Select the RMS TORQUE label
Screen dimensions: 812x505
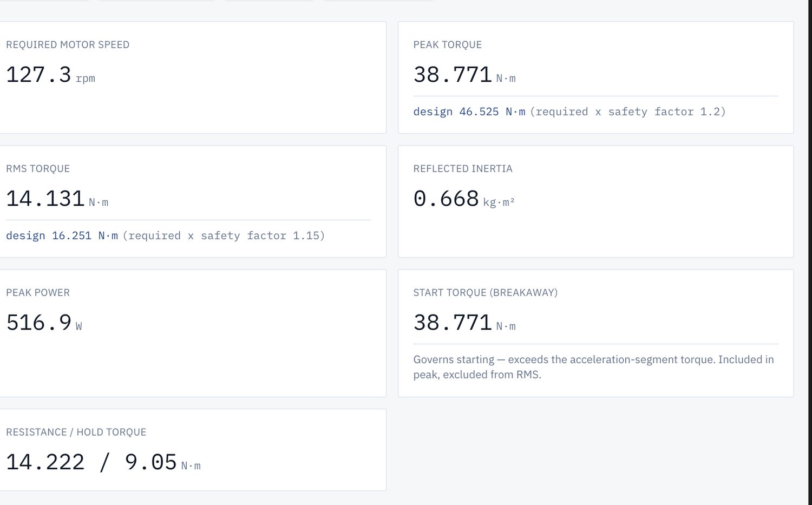(x=38, y=169)
